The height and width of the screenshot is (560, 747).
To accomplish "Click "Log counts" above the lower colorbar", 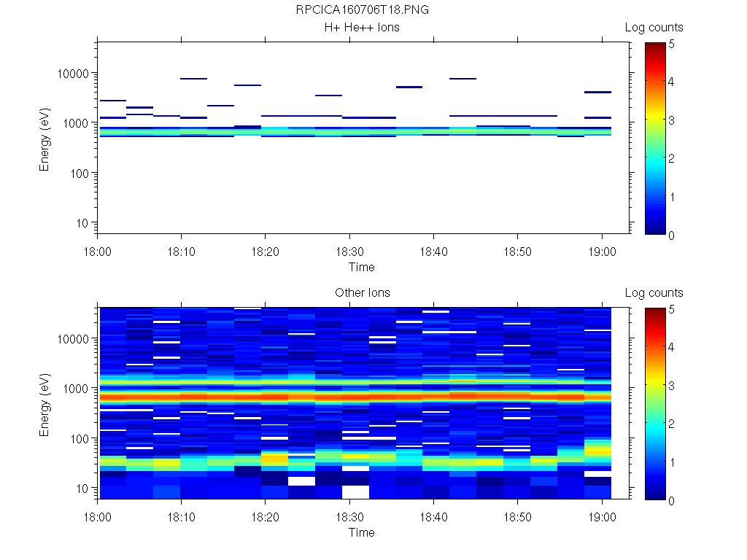I will click(x=654, y=293).
